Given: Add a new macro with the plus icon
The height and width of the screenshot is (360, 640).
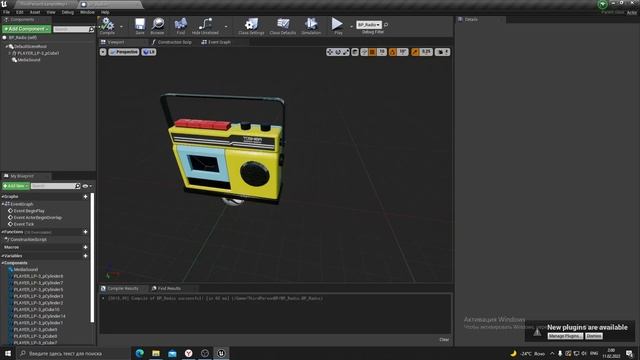Looking at the screenshot, I should click(x=85, y=247).
